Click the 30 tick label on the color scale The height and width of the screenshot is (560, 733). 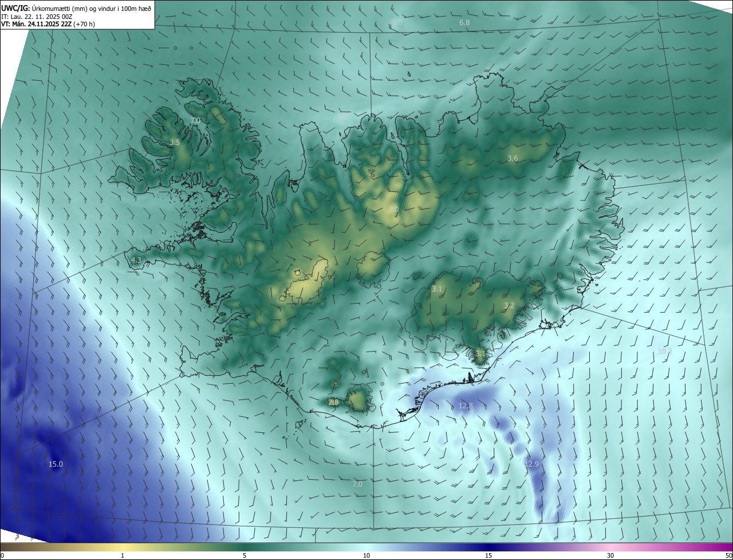(x=610, y=556)
